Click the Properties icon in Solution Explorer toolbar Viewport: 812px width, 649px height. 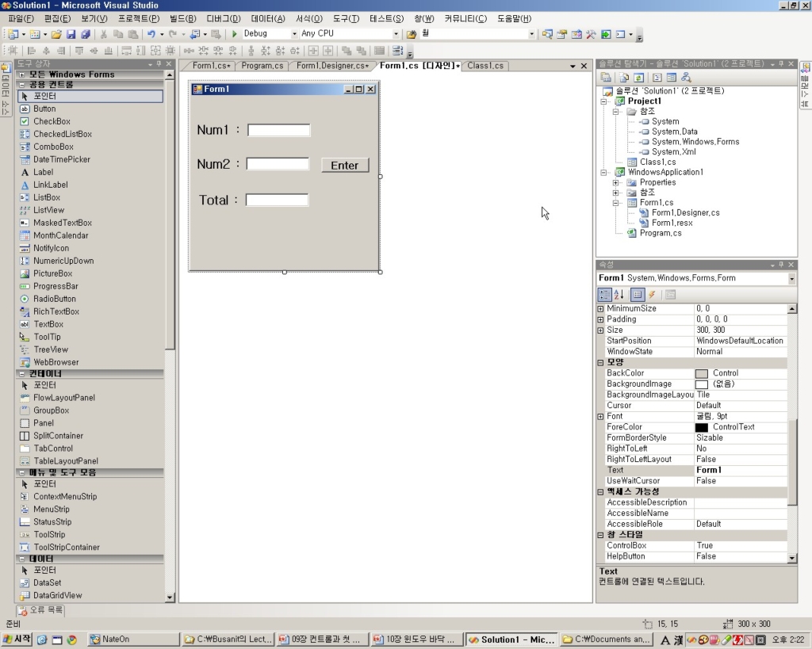606,78
